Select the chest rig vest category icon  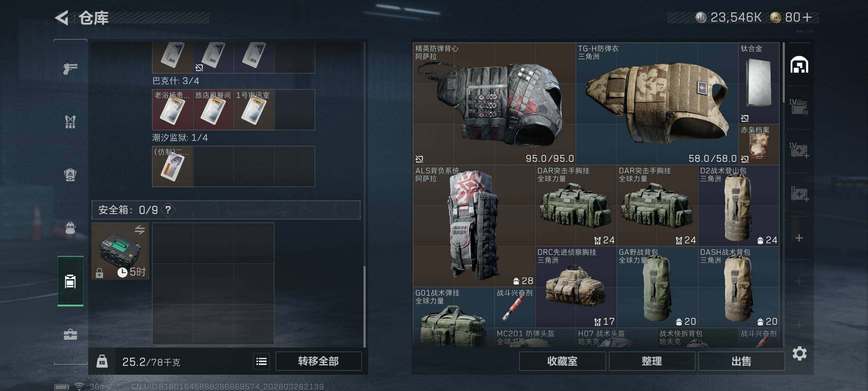(x=70, y=122)
